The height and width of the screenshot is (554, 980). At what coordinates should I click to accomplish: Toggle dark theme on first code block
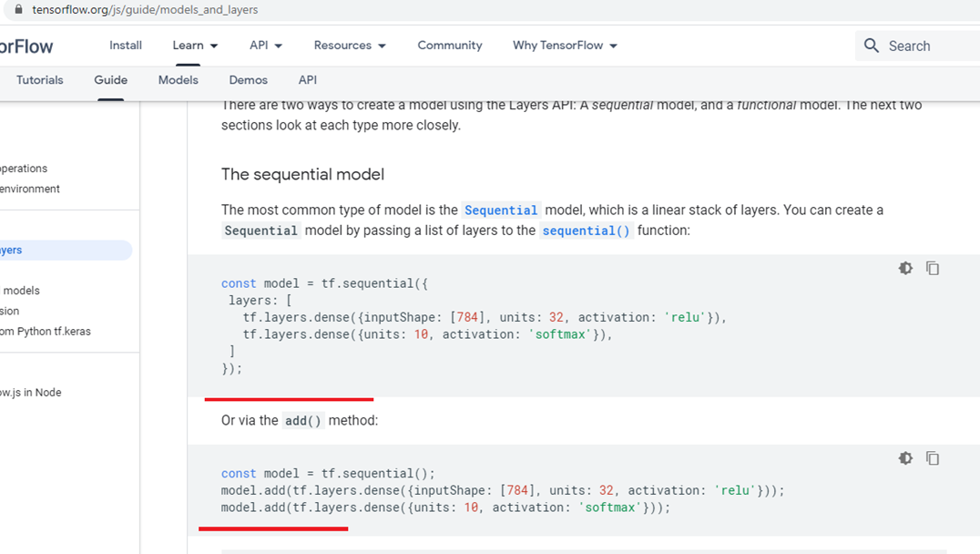pos(905,268)
